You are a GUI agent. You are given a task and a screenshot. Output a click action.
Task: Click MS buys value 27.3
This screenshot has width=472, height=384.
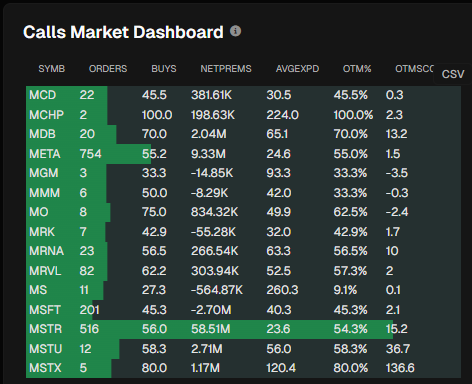point(154,290)
